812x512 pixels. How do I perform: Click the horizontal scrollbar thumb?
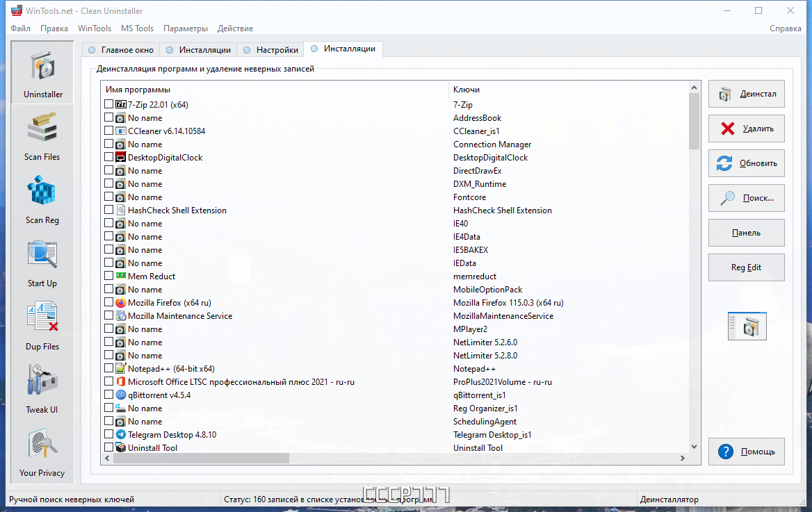click(x=201, y=458)
